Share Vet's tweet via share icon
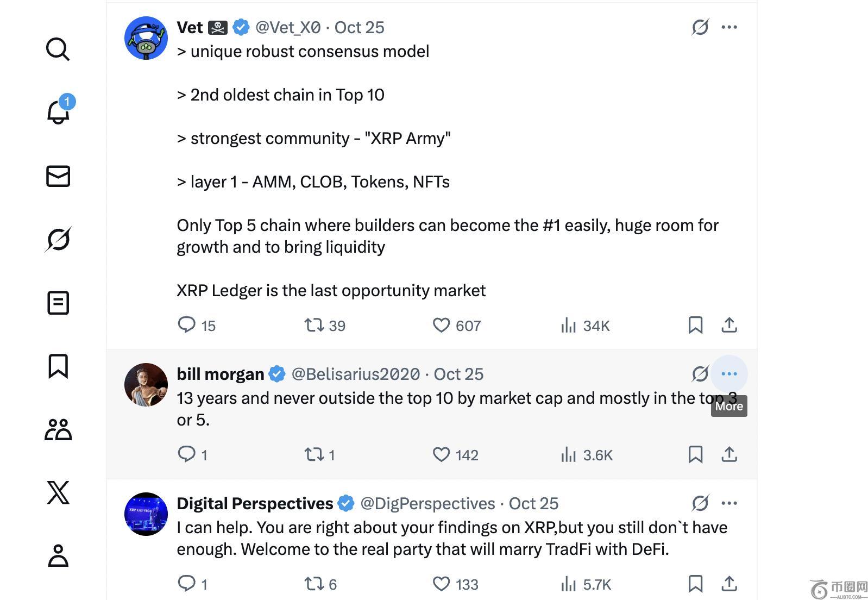868x600 pixels. pyautogui.click(x=729, y=325)
